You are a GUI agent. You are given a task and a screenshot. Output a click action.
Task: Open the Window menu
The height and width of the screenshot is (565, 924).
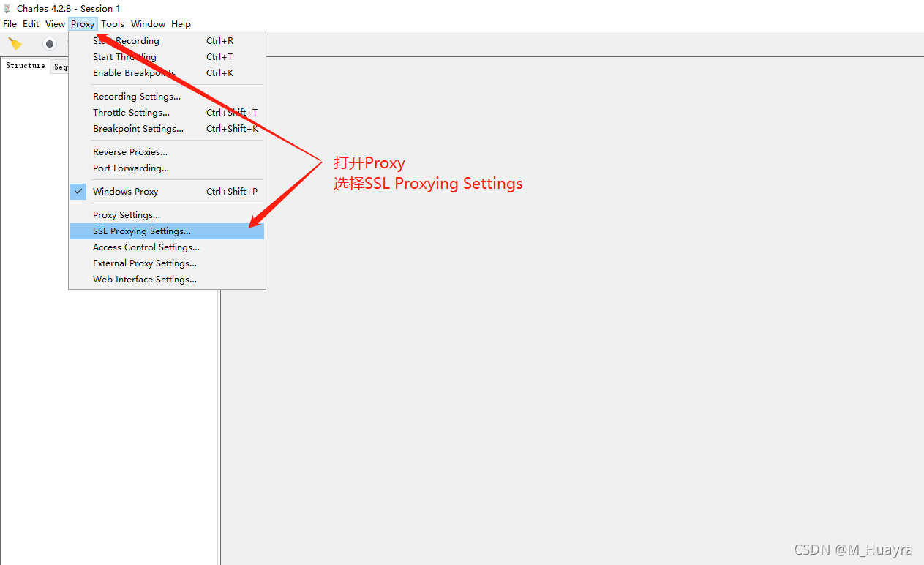tap(149, 24)
